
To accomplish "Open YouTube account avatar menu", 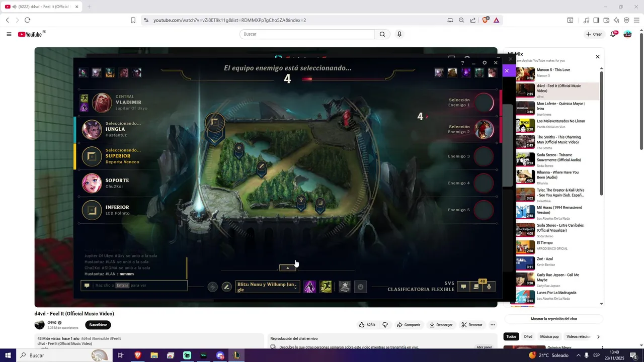I will tap(627, 34).
